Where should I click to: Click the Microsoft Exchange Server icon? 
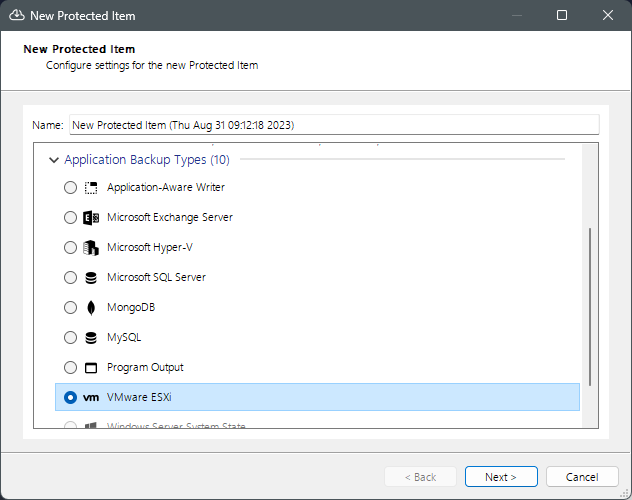pyautogui.click(x=91, y=217)
